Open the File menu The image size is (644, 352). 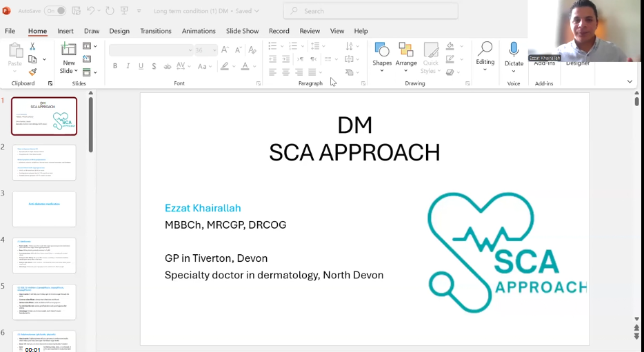(10, 31)
